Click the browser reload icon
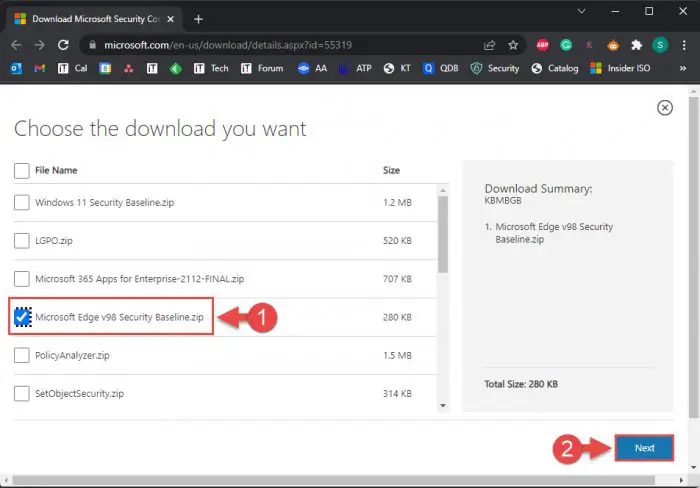Viewport: 700px width, 488px height. 64,45
